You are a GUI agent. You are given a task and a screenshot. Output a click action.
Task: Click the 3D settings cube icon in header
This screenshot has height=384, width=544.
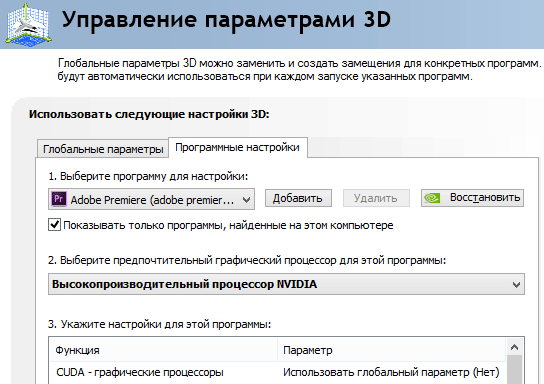coord(29,24)
